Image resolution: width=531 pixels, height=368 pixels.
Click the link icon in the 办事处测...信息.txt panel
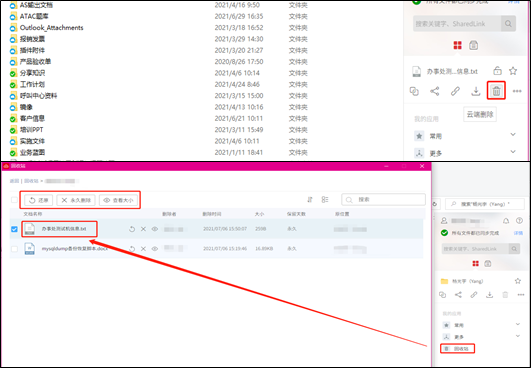[x=455, y=91]
